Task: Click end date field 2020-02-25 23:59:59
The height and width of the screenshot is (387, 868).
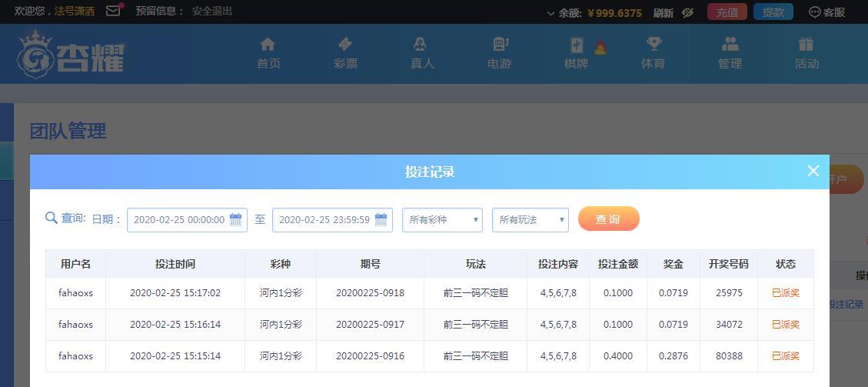Action: point(332,220)
